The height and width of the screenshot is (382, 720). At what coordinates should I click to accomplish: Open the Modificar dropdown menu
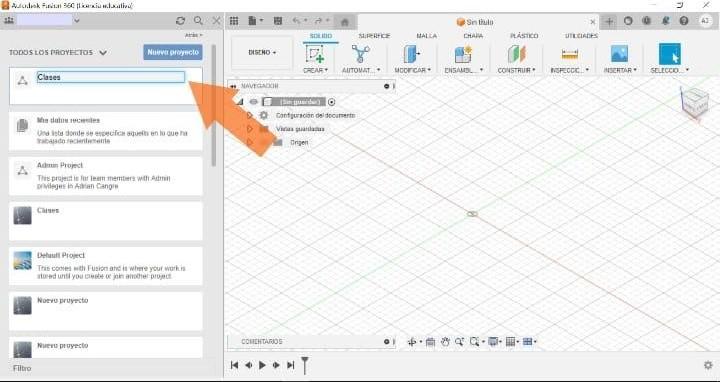pyautogui.click(x=412, y=70)
